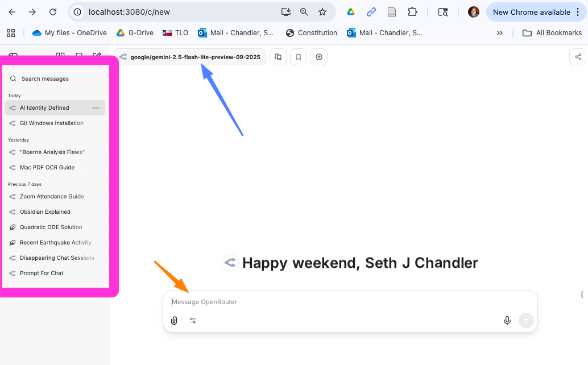Open the google/gemini-2.5-flash-lite model selector
The height and width of the screenshot is (365, 588).
point(190,57)
